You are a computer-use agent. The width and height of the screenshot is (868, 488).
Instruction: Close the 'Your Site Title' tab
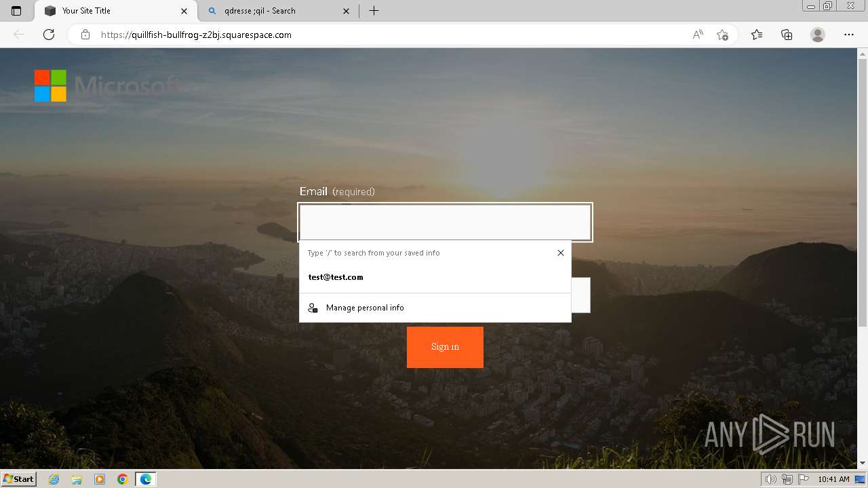click(x=184, y=11)
